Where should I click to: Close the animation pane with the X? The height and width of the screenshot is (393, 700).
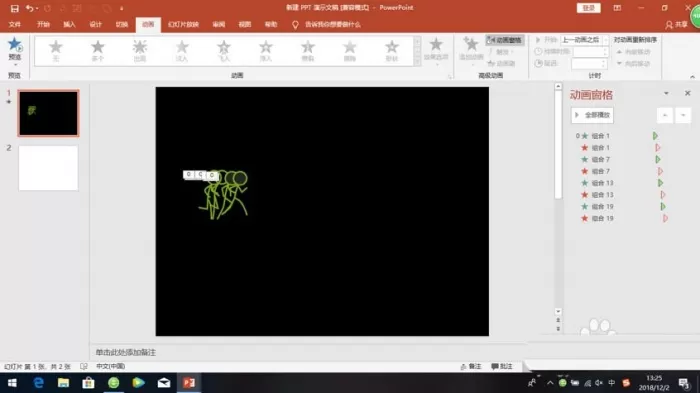pos(688,93)
